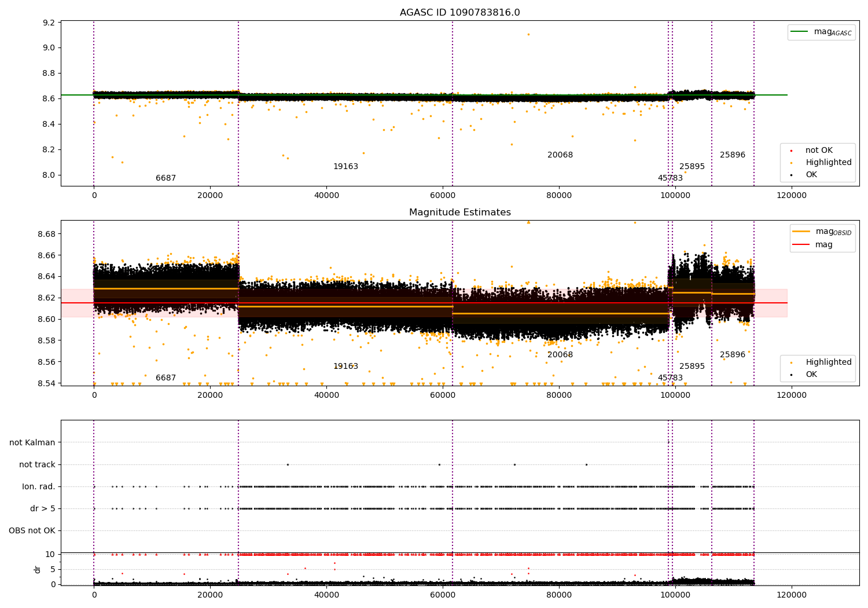868x608 pixels.
Task: Click the 5 tick on the dr axis
Action: coord(53,570)
